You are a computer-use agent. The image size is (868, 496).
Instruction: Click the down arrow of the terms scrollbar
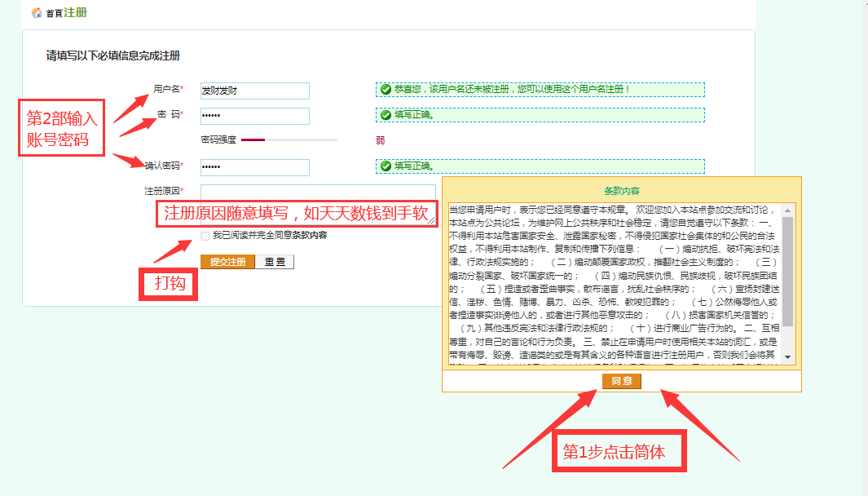click(x=787, y=357)
